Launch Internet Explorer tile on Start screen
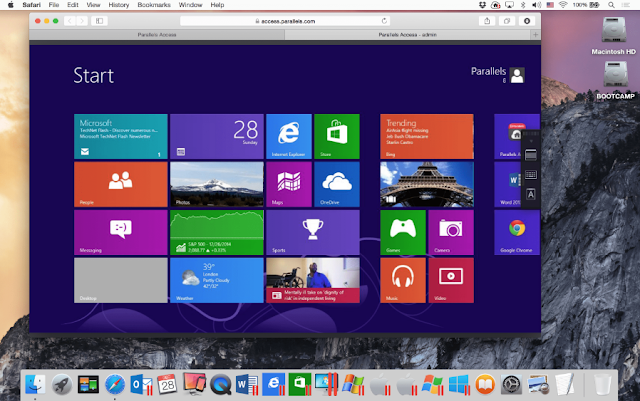Image resolution: width=640 pixels, height=401 pixels. (289, 136)
